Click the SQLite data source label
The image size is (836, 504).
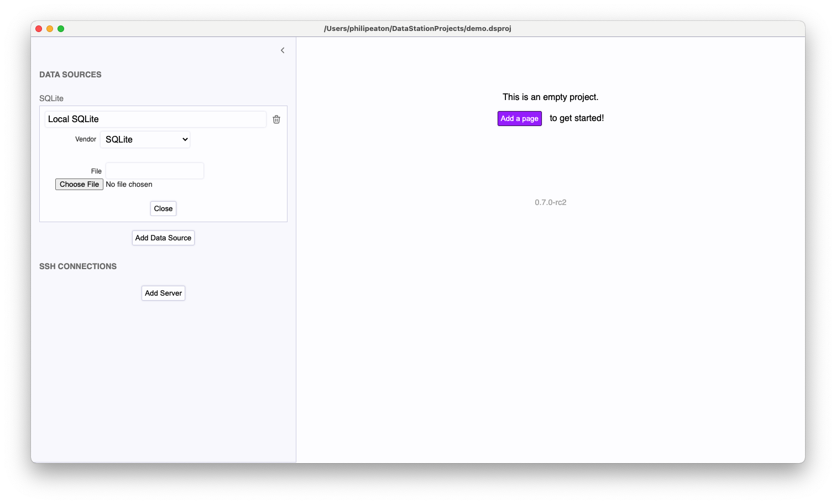tap(51, 98)
